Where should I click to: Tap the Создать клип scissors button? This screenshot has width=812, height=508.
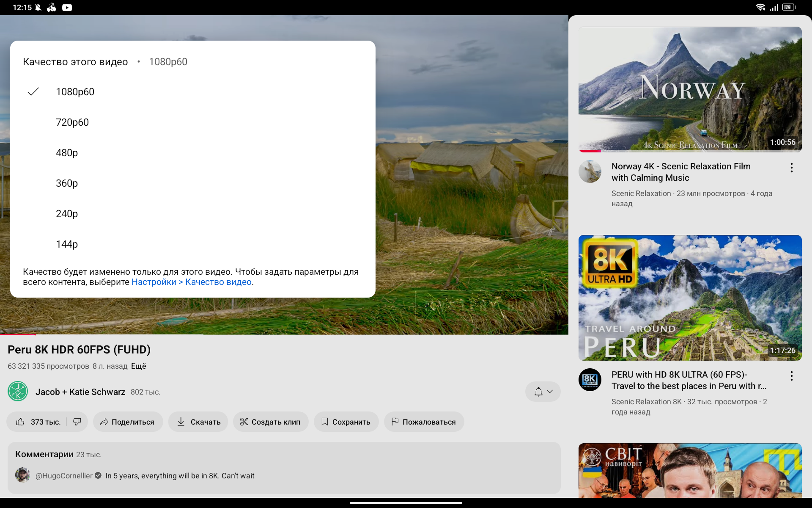coord(270,422)
